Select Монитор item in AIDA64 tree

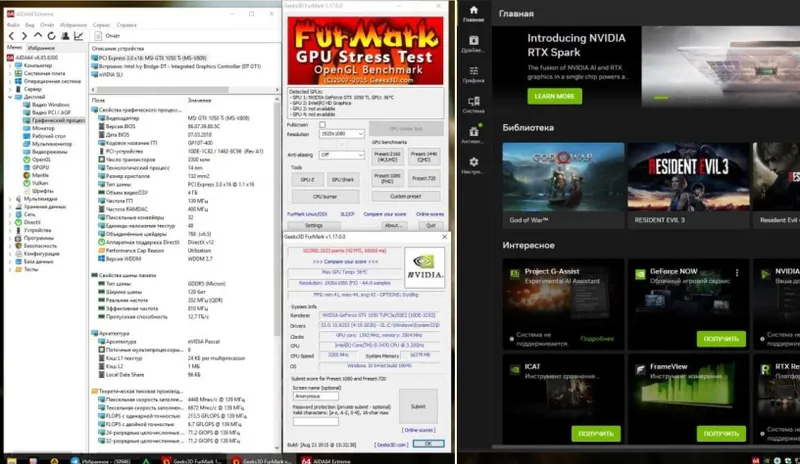43,128
